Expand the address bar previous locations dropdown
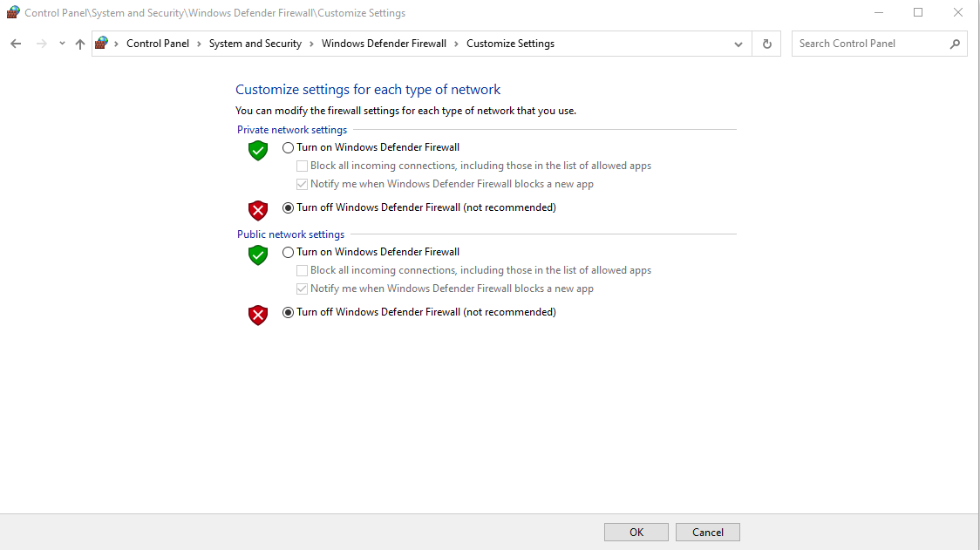This screenshot has width=980, height=550. (x=738, y=44)
